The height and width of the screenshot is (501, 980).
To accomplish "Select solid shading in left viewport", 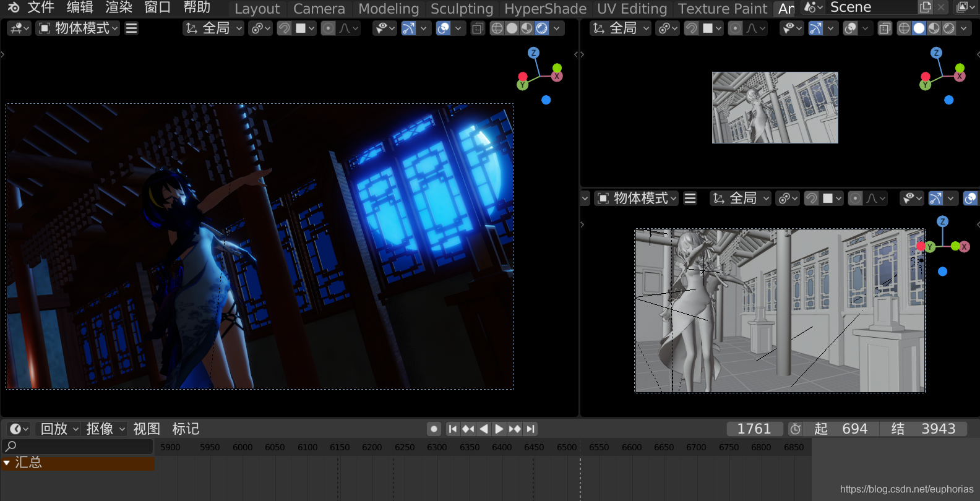I will coord(512,28).
